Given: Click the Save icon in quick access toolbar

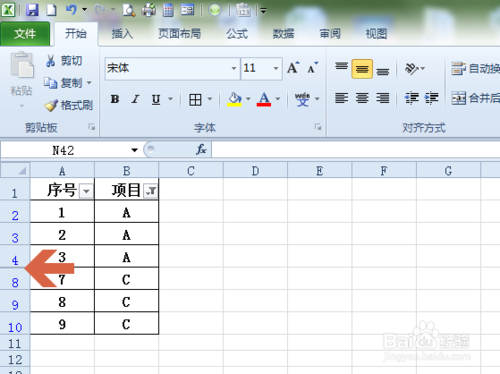Looking at the screenshot, I should click(32, 10).
